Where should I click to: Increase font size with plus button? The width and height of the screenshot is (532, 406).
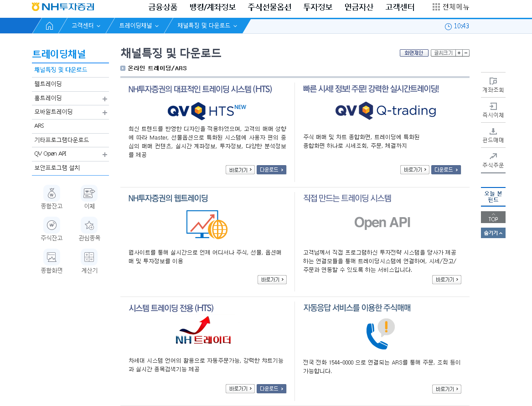459,53
